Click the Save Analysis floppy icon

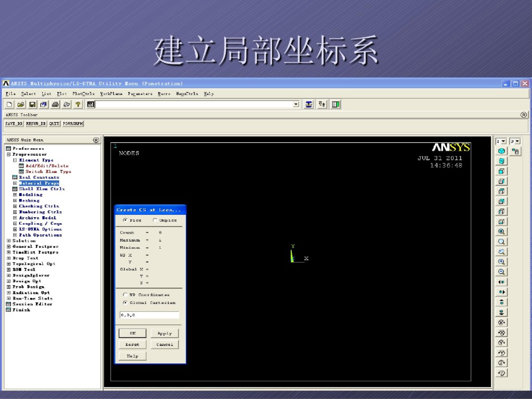[32, 105]
